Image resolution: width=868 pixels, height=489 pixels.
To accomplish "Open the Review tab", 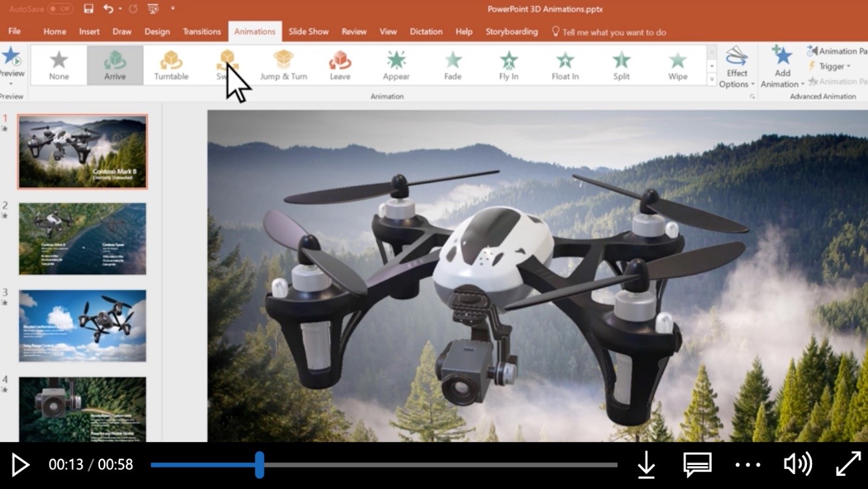I will (354, 31).
